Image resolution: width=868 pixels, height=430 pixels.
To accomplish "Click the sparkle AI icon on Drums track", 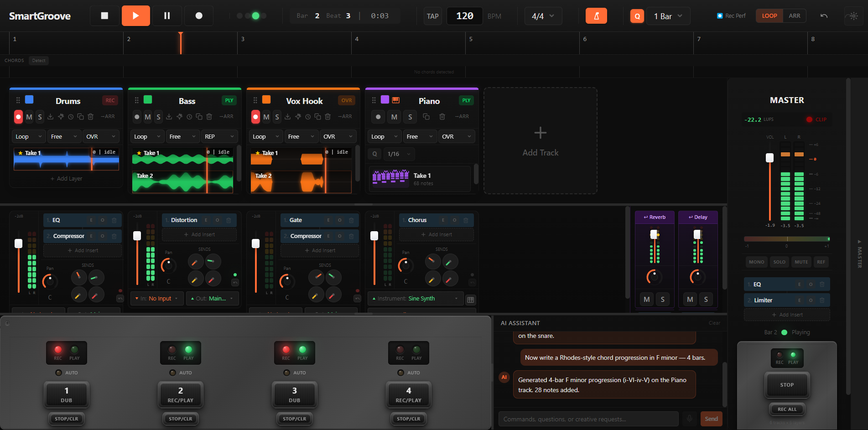I will tap(61, 117).
